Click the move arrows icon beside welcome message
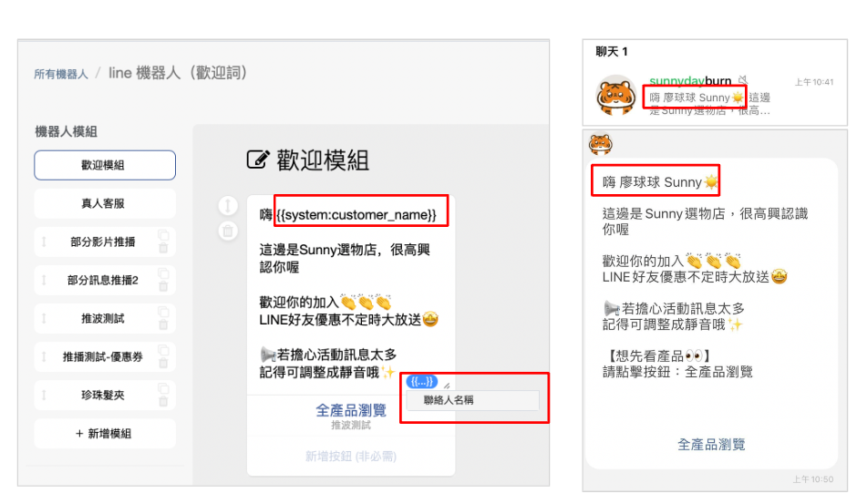857x504 pixels. (x=228, y=206)
